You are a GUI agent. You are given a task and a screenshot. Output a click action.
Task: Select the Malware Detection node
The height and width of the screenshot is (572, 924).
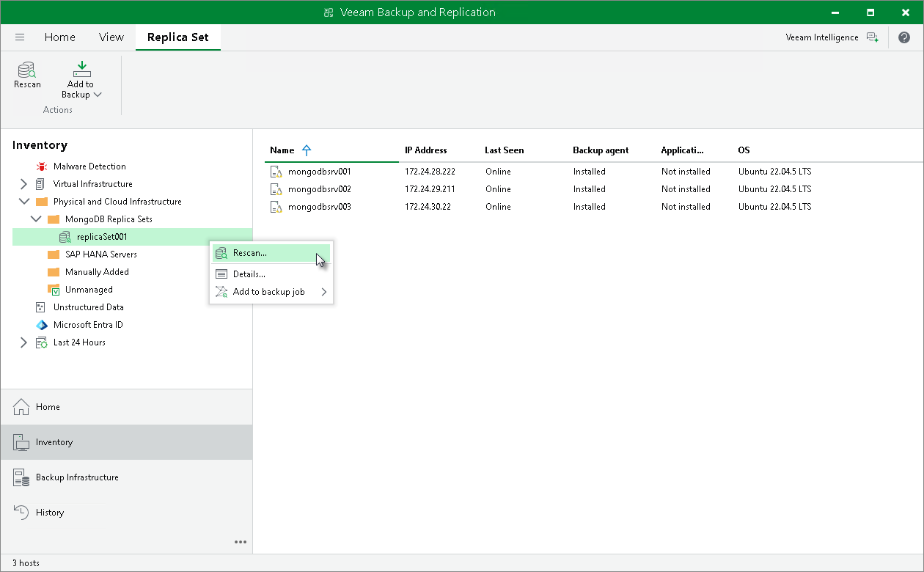point(89,166)
